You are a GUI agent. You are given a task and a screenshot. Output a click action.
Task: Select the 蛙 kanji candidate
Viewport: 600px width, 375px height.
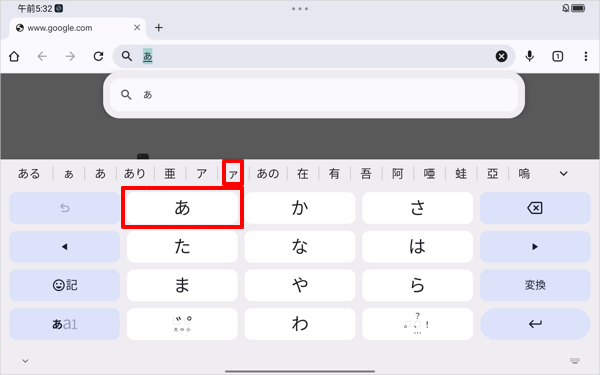coord(461,174)
